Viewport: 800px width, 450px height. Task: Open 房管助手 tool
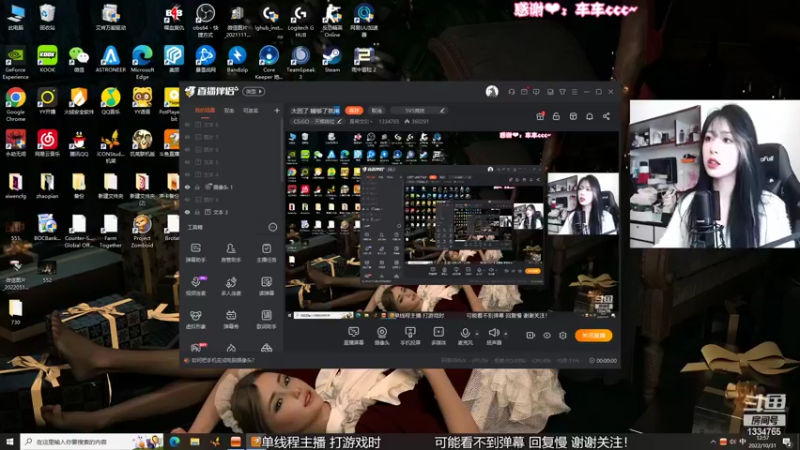(x=231, y=253)
